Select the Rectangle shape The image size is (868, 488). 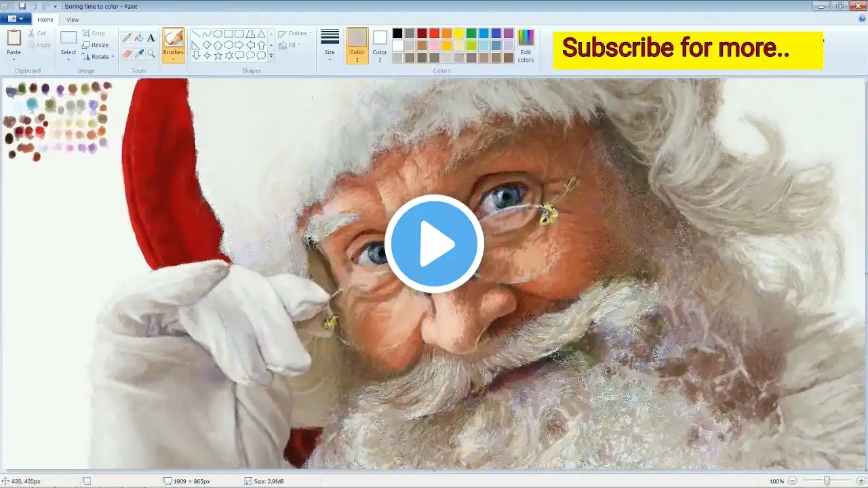point(229,34)
